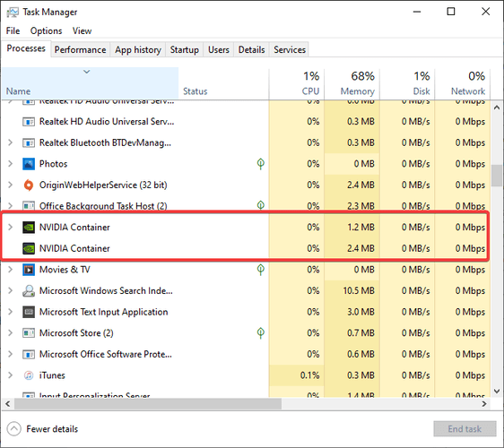This screenshot has height=448, width=504.
Task: Select the 10.5 MB memory value
Action: point(359,291)
